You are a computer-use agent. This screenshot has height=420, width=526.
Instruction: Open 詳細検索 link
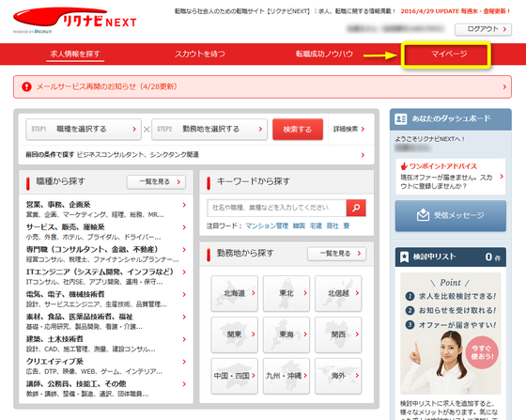point(348,129)
